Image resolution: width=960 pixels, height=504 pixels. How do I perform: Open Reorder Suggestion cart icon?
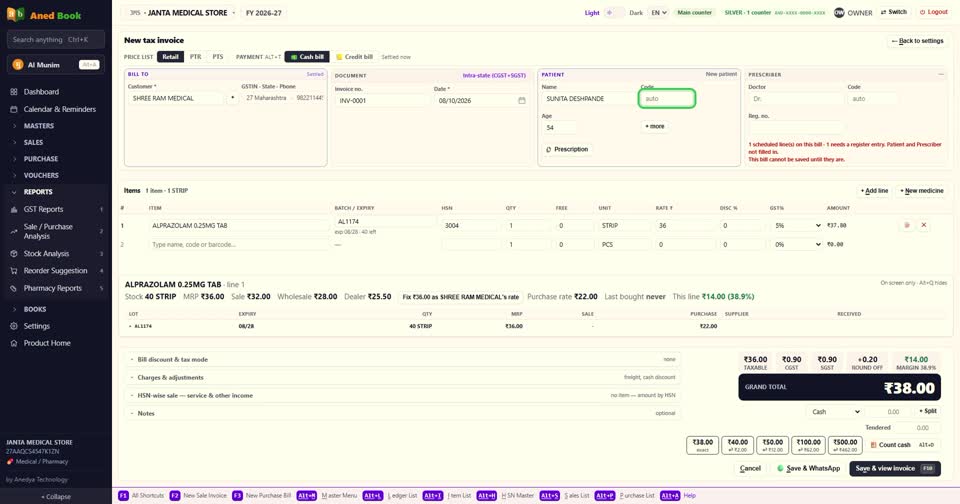[x=13, y=271]
